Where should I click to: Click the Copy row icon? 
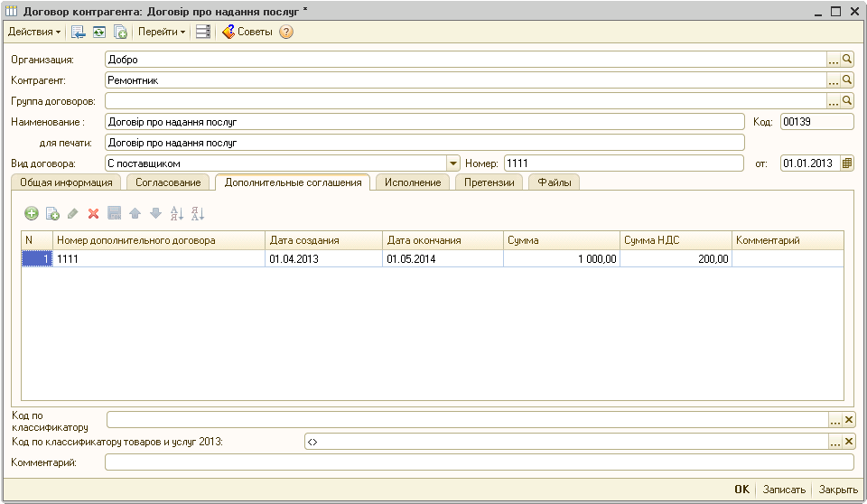point(52,213)
